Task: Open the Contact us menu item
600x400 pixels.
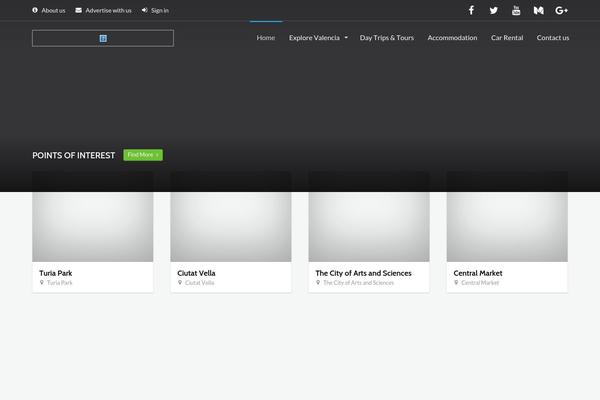Action: pos(553,38)
